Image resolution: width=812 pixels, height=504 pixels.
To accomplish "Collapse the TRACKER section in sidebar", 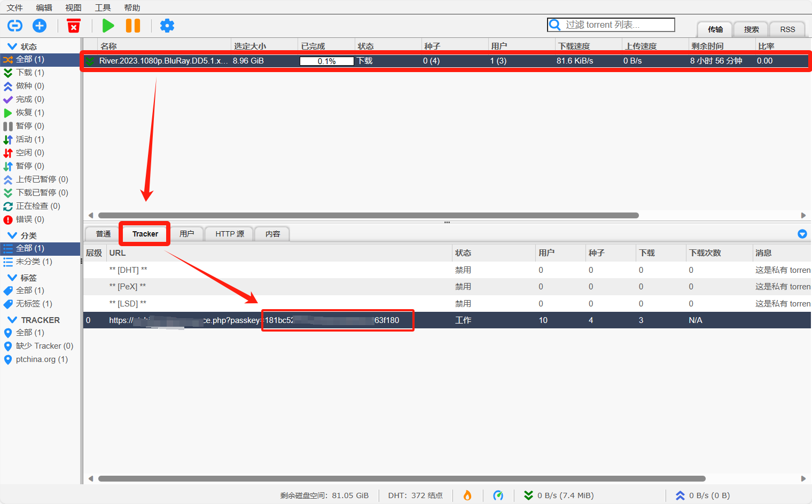I will click(x=12, y=320).
